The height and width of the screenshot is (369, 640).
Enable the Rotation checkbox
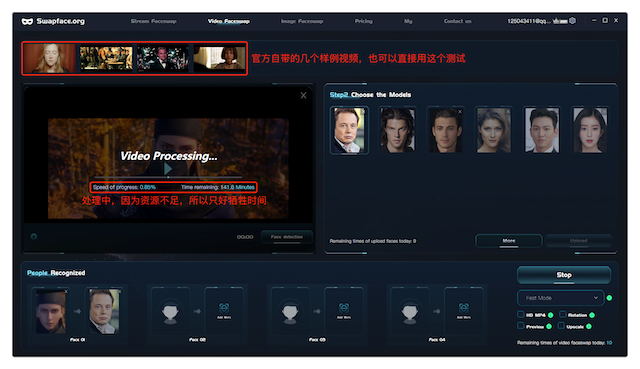click(563, 314)
